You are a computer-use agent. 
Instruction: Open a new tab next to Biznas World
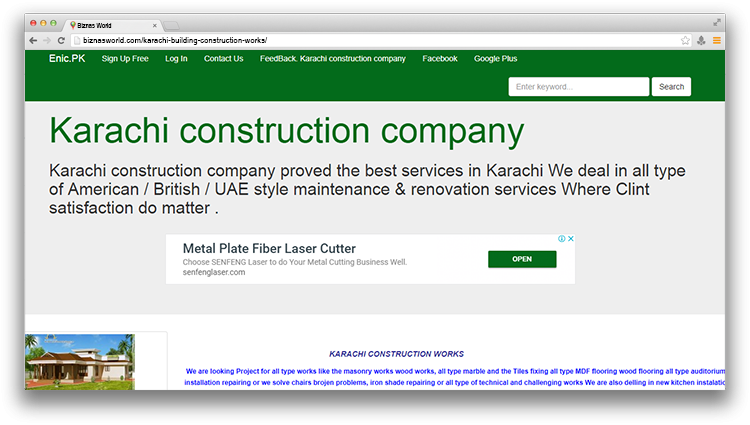[x=172, y=24]
